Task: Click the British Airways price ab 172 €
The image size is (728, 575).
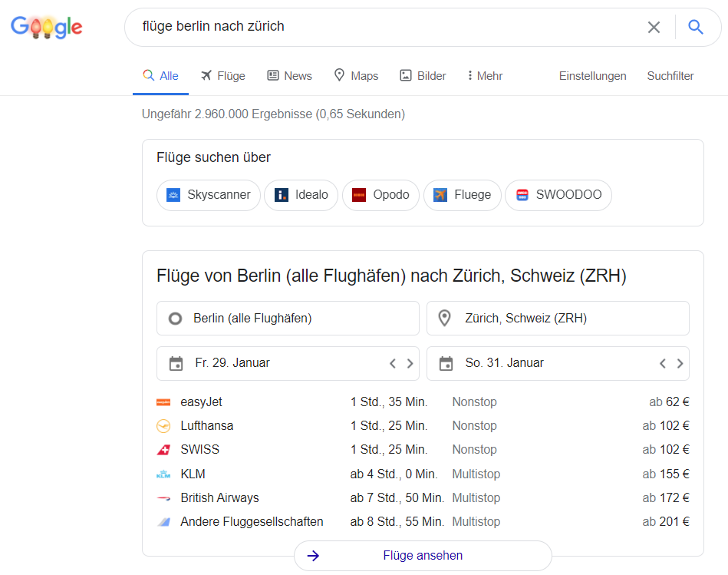Action: 666,498
